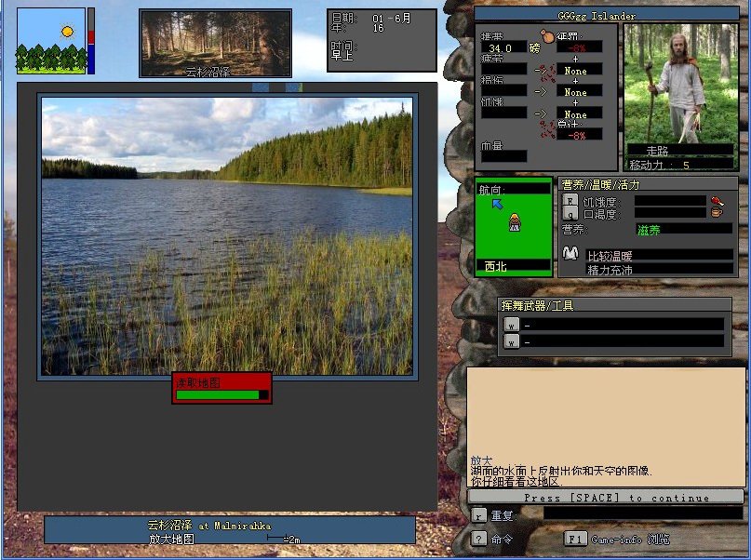
Task: Click the q key thirst button
Action: pyautogui.click(x=570, y=213)
